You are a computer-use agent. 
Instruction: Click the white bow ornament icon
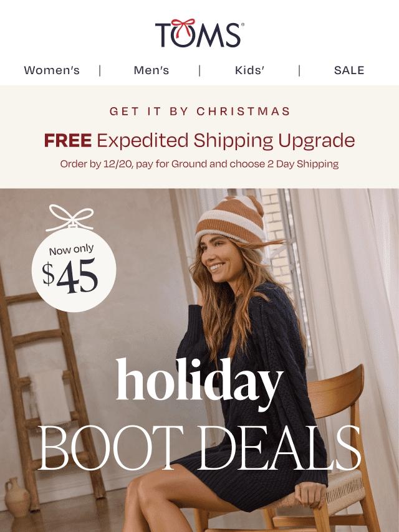click(70, 217)
